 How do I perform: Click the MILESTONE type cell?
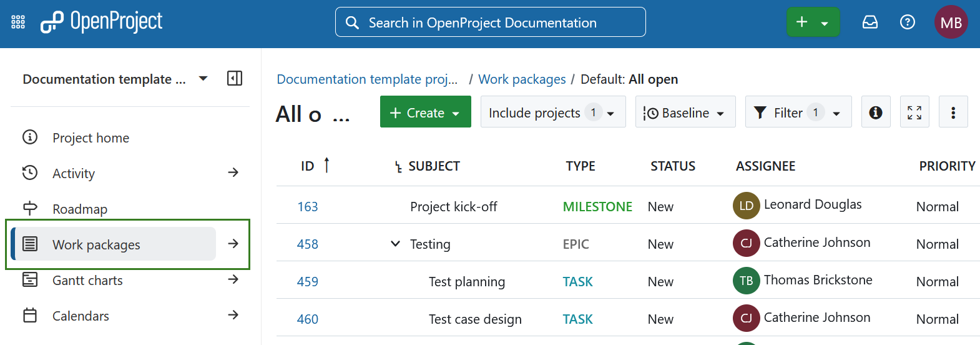pos(597,206)
